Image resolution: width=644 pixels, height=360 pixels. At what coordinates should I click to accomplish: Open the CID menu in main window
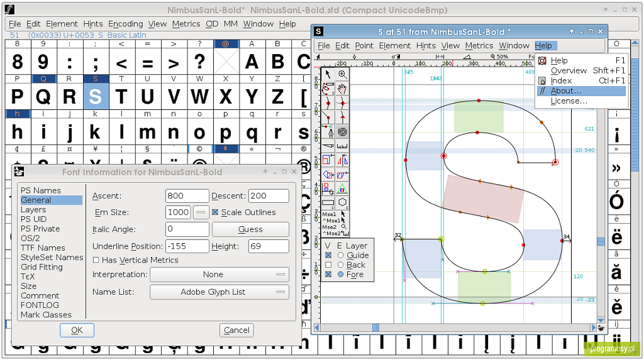[212, 24]
